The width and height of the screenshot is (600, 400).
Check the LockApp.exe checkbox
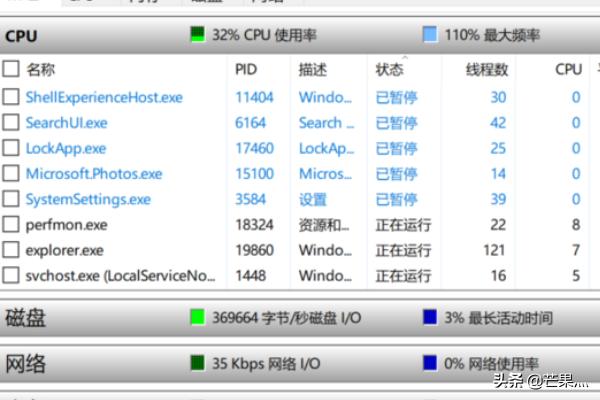pyautogui.click(x=11, y=148)
